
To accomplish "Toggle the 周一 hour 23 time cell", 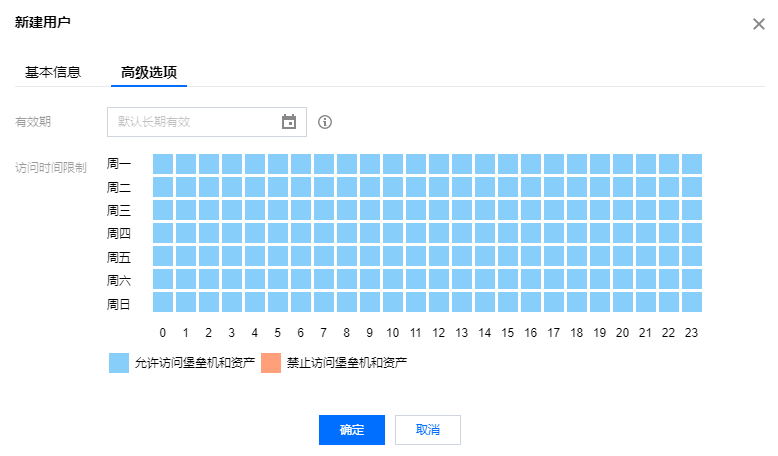I will [x=691, y=164].
